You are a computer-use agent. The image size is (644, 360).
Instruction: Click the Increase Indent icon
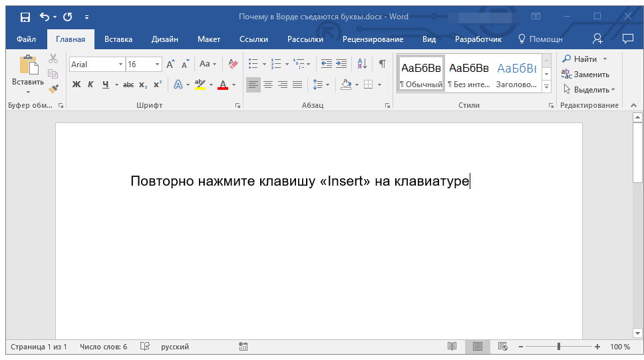(x=342, y=64)
